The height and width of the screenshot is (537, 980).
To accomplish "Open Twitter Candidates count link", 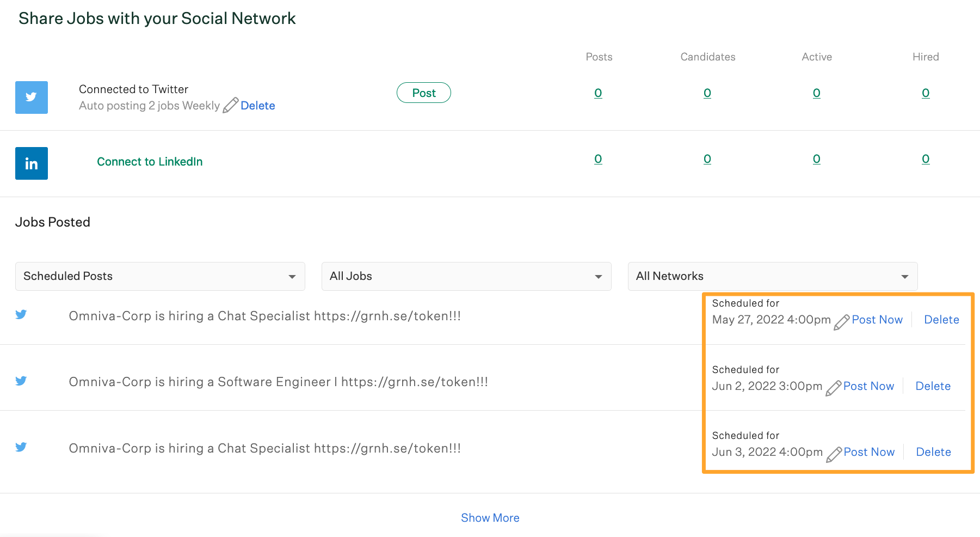I will pyautogui.click(x=707, y=93).
